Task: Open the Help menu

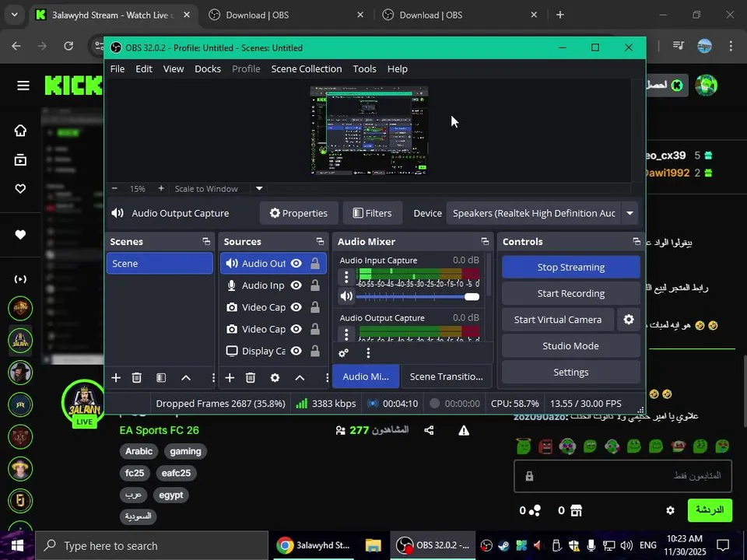Action: pos(398,69)
